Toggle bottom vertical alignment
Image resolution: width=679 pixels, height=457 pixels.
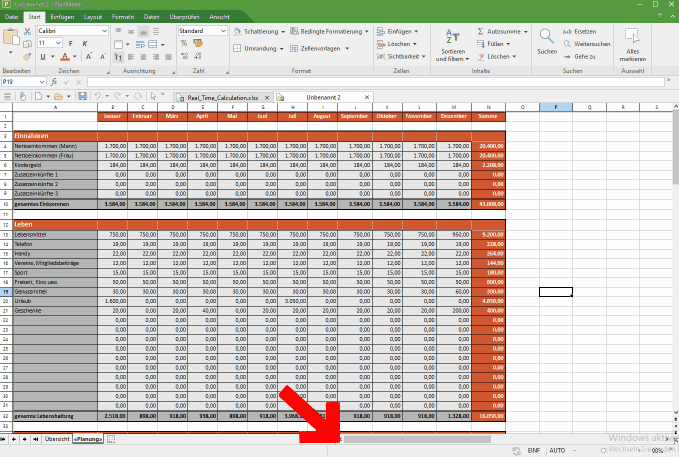tap(143, 32)
